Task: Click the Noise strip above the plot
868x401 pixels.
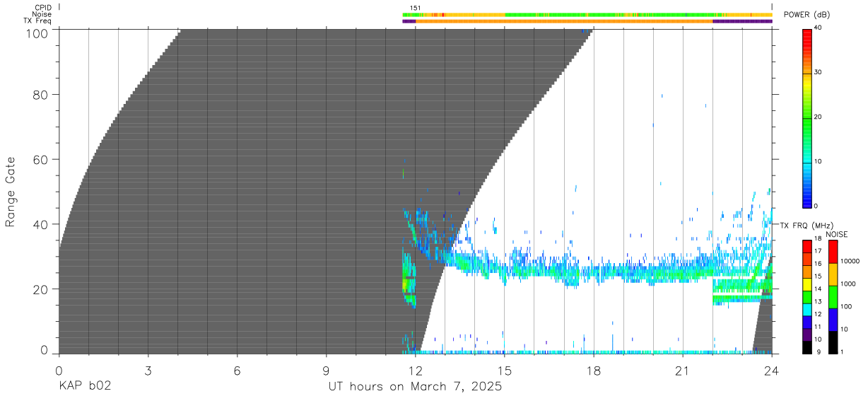Action: pyautogui.click(x=587, y=15)
